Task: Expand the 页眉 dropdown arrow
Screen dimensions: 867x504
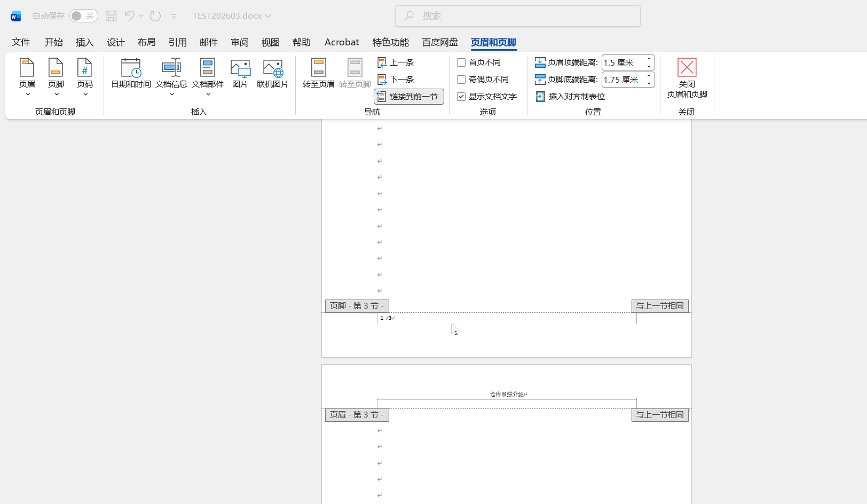Action: 28,94
